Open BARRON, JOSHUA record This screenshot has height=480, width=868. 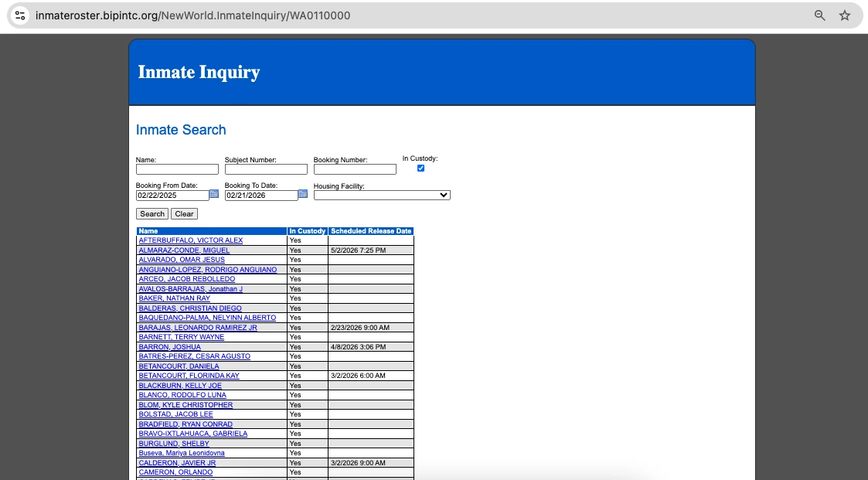[x=169, y=347]
